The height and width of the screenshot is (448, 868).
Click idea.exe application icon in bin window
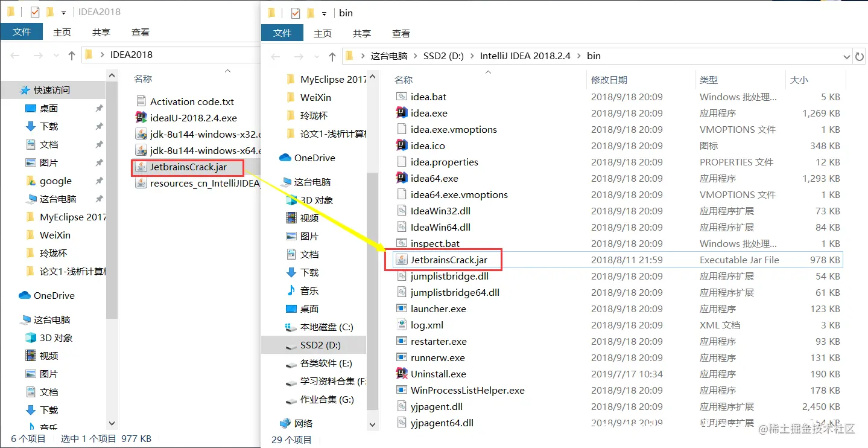pyautogui.click(x=402, y=113)
